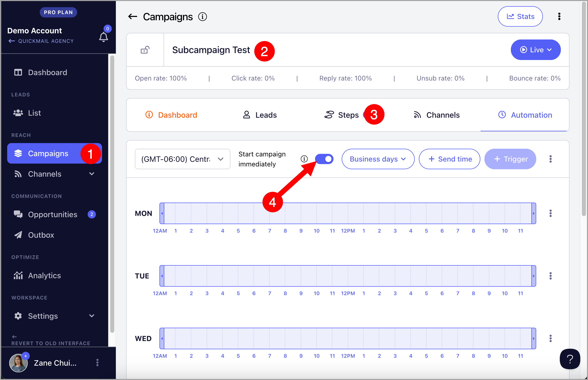Click the sidebar vertical scrollbar
Screen dimensions: 588x380
click(112, 194)
